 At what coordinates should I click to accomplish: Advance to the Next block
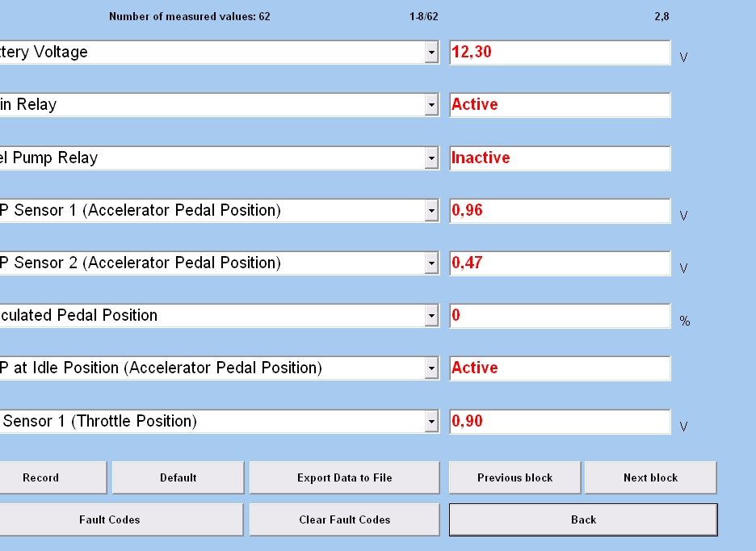click(x=650, y=477)
